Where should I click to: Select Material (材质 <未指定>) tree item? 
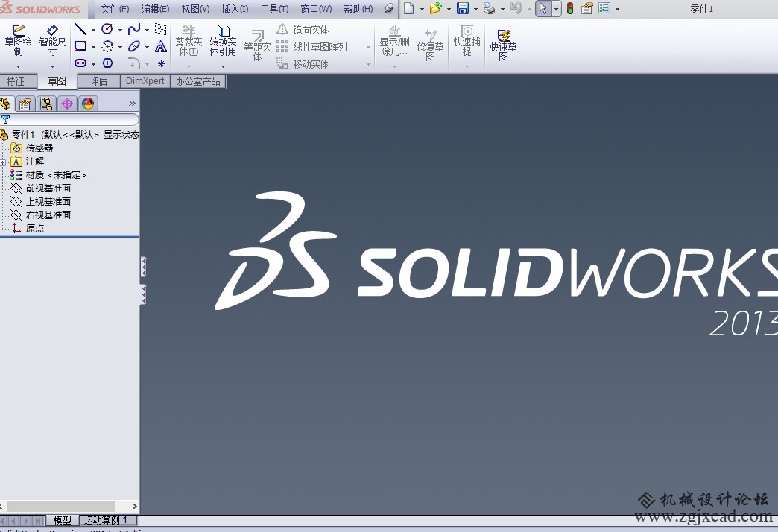coord(56,175)
